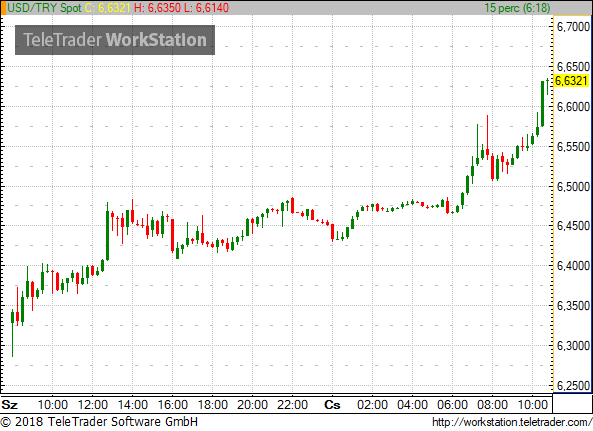
Task: Open the workstation.teletrader.com link
Action: tap(512, 422)
